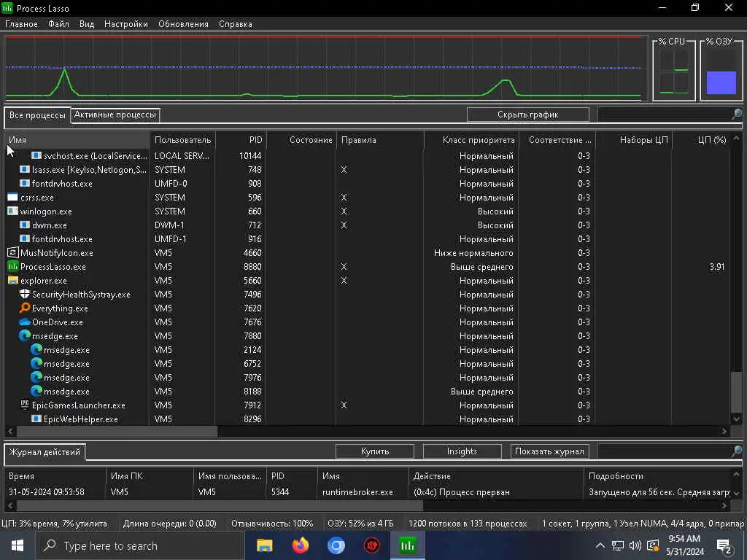Open the Главное menu
This screenshot has height=560, width=747.
click(21, 24)
